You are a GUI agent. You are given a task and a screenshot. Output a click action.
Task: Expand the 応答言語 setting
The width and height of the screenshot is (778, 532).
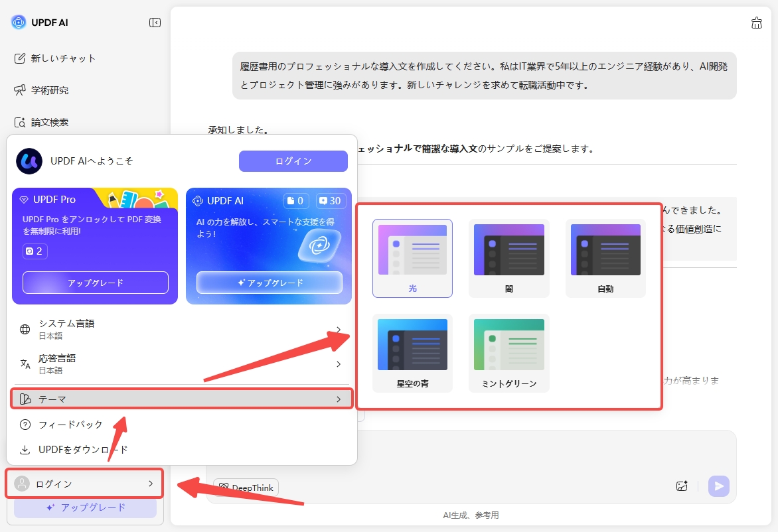pos(182,364)
